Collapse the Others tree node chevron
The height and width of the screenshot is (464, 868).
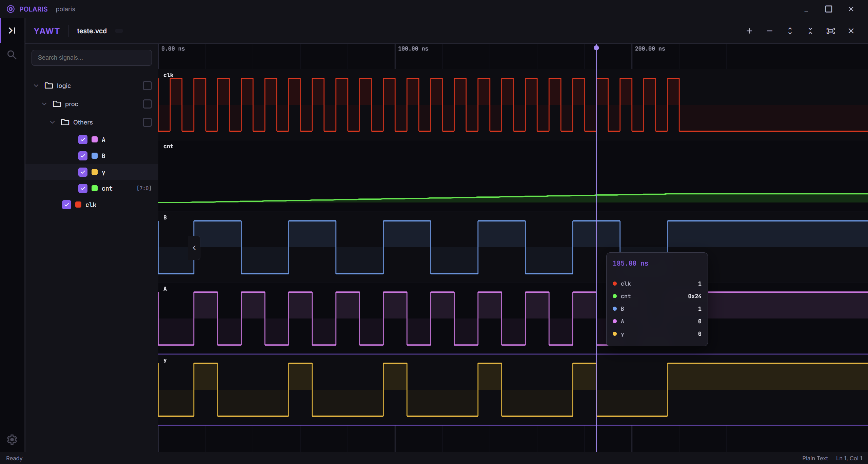pos(52,122)
